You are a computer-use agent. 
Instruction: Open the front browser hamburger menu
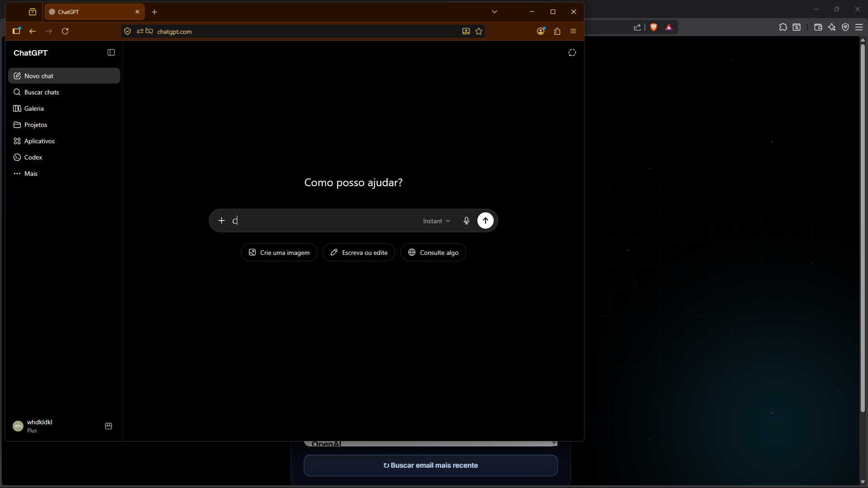(573, 31)
